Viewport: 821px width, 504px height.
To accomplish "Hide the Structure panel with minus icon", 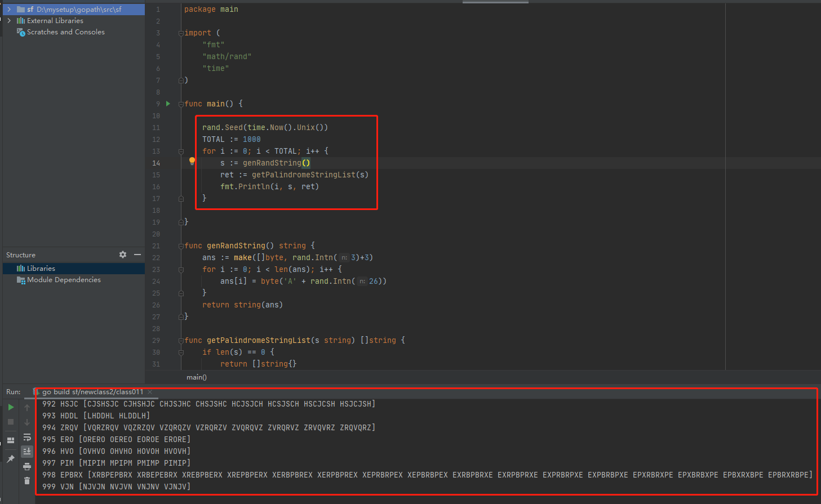I will tap(137, 255).
